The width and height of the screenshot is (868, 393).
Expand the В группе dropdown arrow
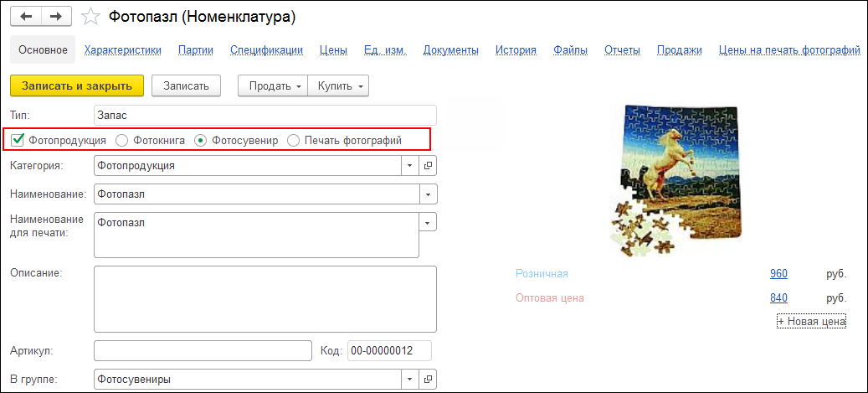coord(410,380)
